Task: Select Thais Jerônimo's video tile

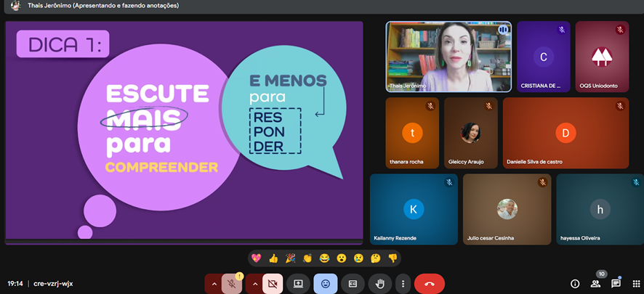Action: 448,57
